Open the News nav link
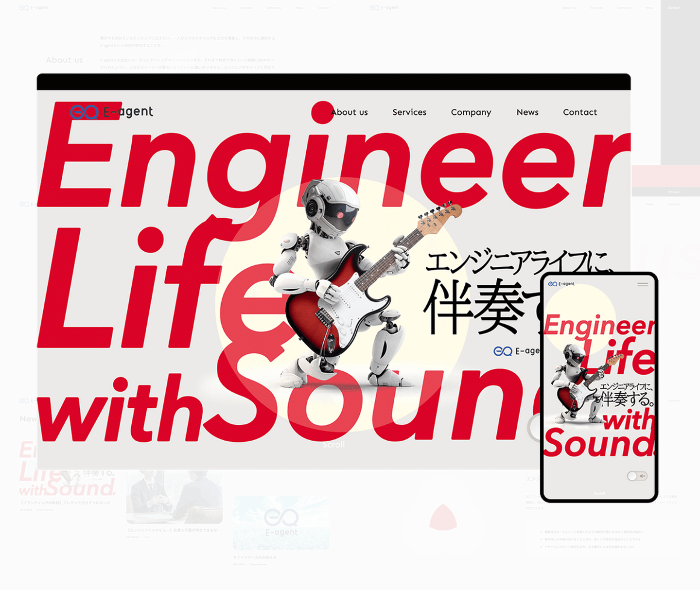The image size is (700, 590). 527,112
